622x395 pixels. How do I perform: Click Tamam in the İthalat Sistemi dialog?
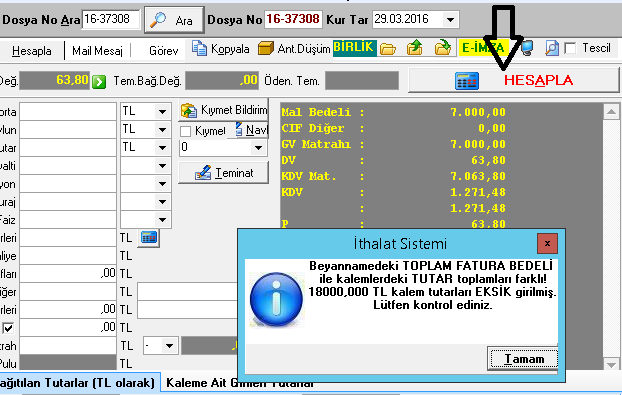(524, 359)
